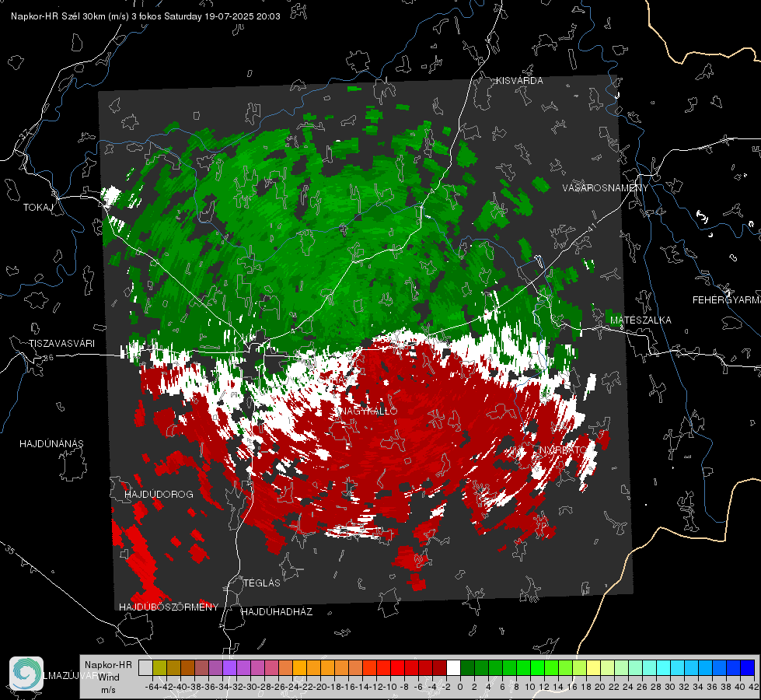Select the HAJDÚDOROG town label

[159, 494]
